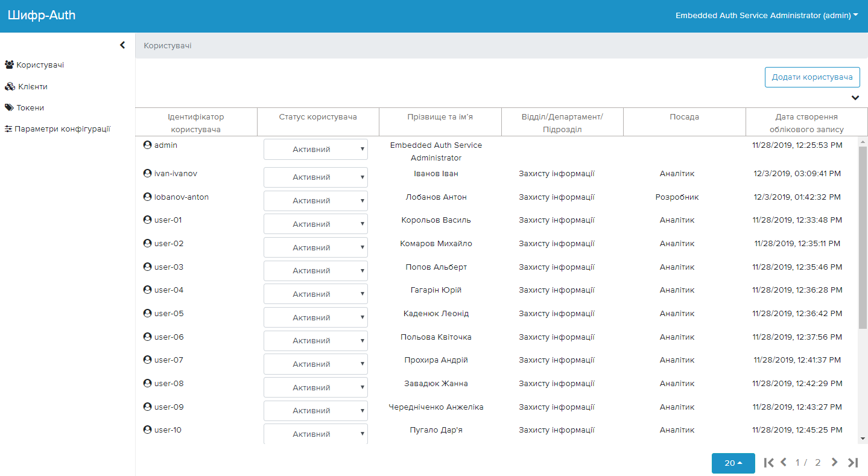Image resolution: width=868 pixels, height=476 pixels.
Task: Click the name Польова Квіточка
Action: click(x=436, y=337)
